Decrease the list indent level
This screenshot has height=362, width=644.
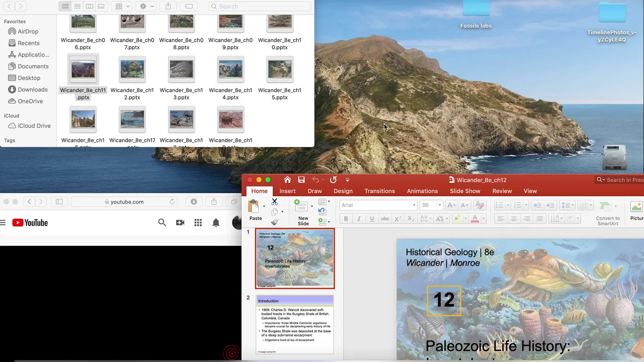tap(537, 205)
